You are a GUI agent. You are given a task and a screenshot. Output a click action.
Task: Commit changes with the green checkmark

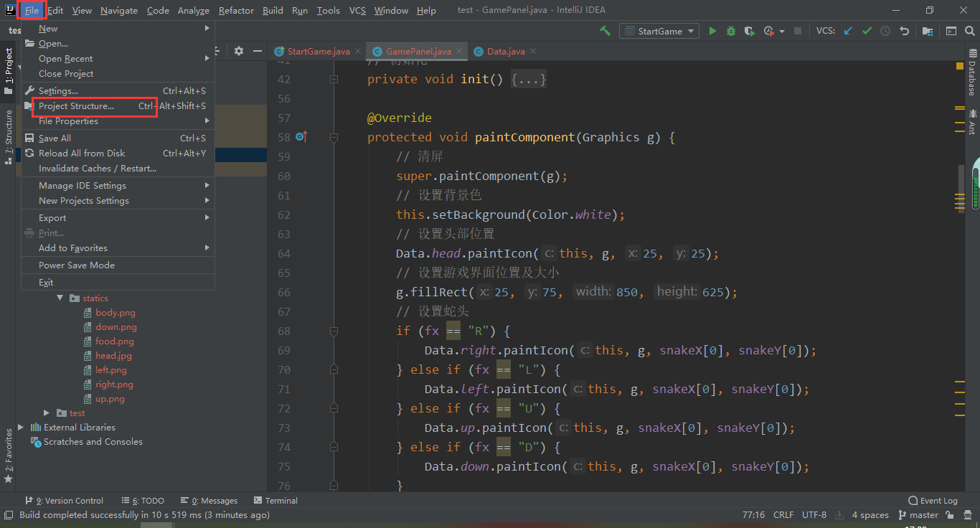click(x=867, y=31)
